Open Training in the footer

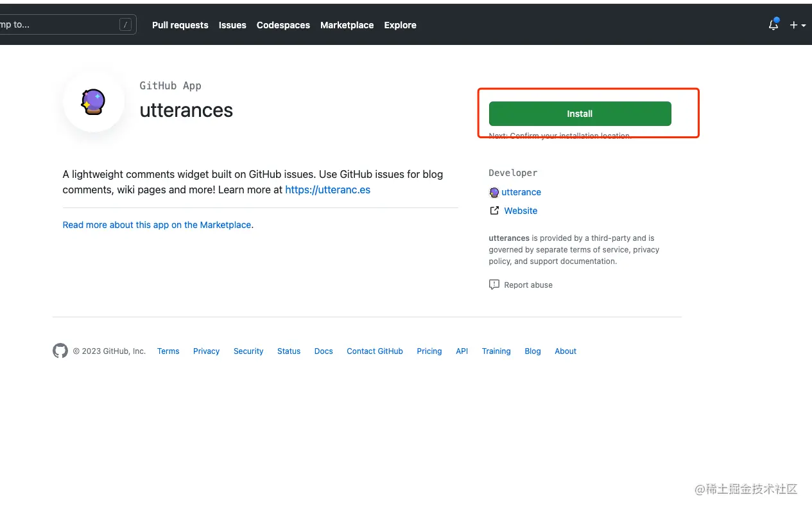(496, 351)
